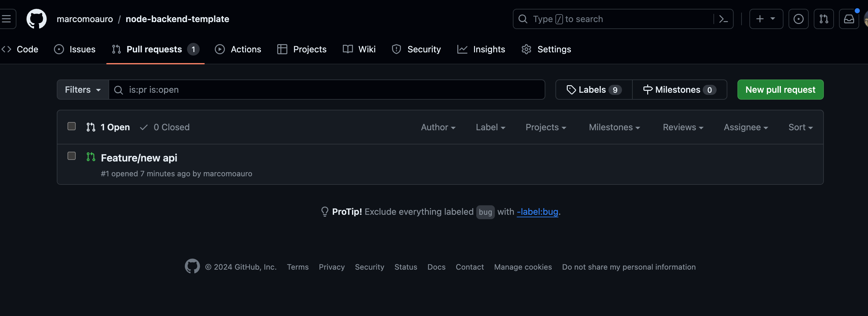Click the -label:bug ProTip link
This screenshot has width=868, height=316.
pyautogui.click(x=537, y=212)
